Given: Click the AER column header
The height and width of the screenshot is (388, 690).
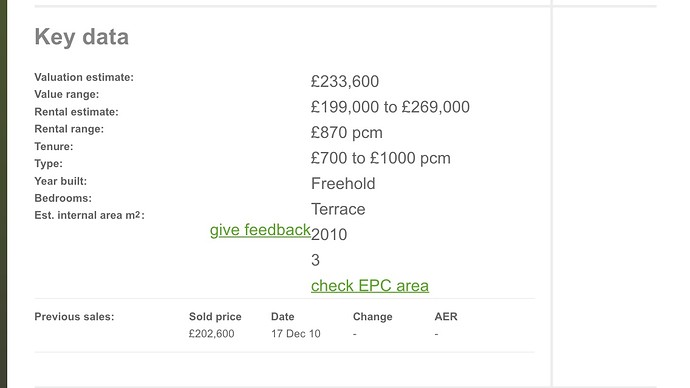Looking at the screenshot, I should 446,317.
